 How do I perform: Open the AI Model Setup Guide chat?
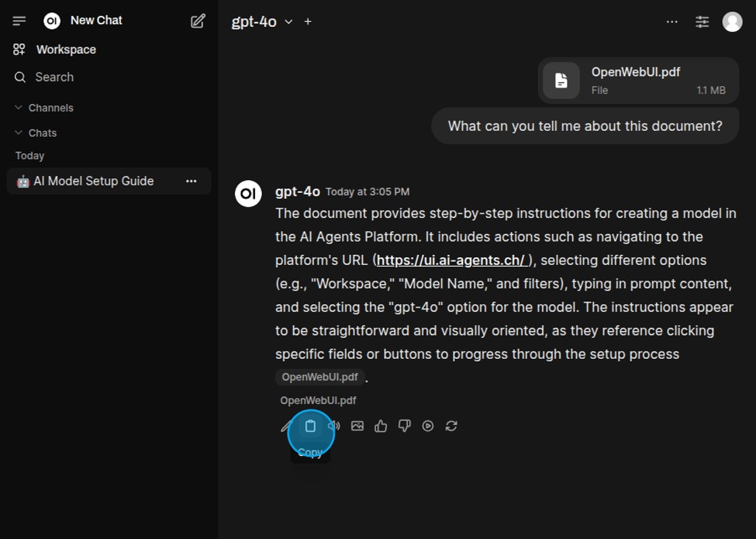click(93, 181)
